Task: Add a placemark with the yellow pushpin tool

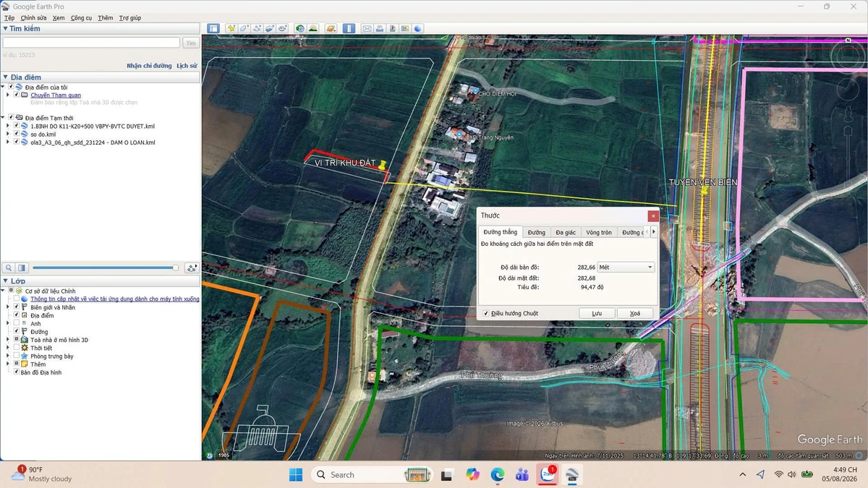Action: [231, 28]
